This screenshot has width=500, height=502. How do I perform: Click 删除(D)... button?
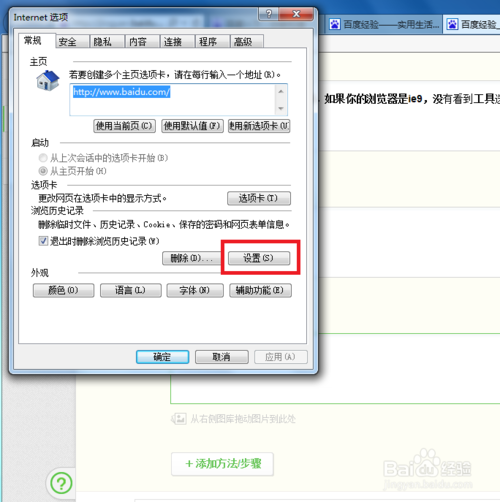point(191,258)
